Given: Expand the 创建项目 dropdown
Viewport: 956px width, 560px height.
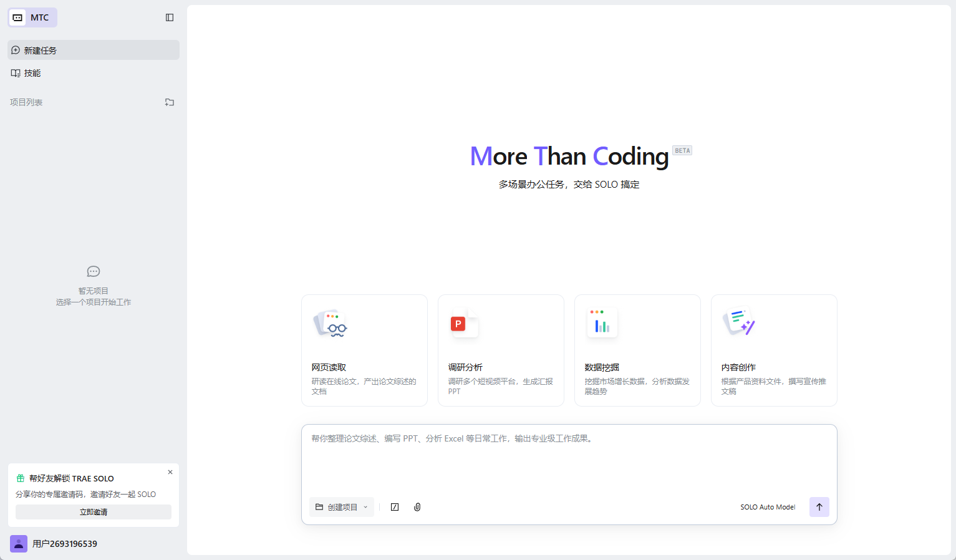Looking at the screenshot, I should click(342, 507).
